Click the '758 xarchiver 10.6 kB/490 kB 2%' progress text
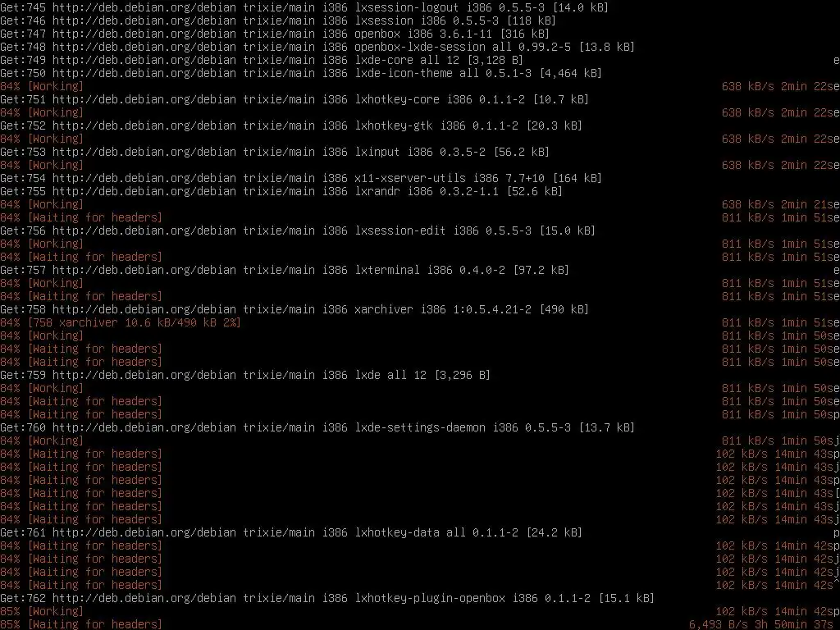Image resolution: width=840 pixels, height=630 pixels. [x=134, y=322]
